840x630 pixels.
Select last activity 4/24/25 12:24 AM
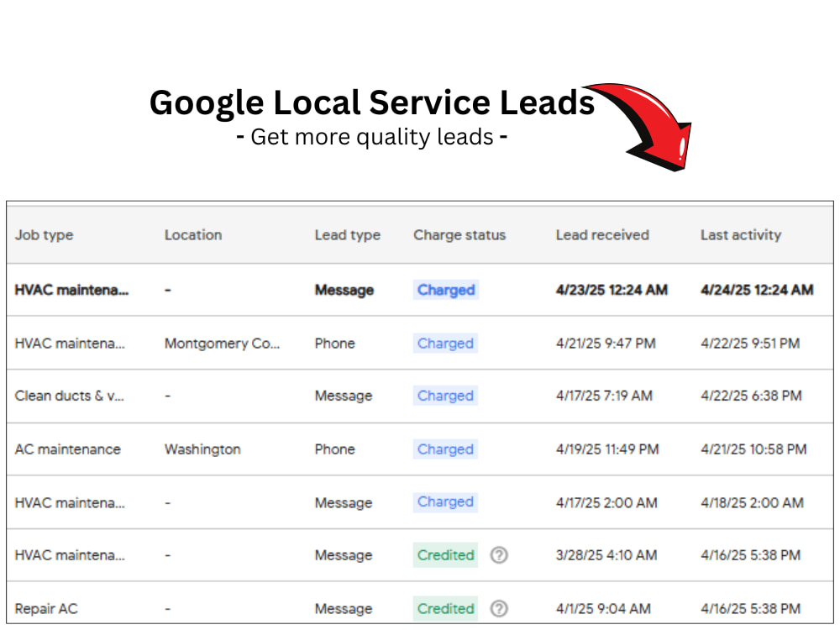click(757, 290)
